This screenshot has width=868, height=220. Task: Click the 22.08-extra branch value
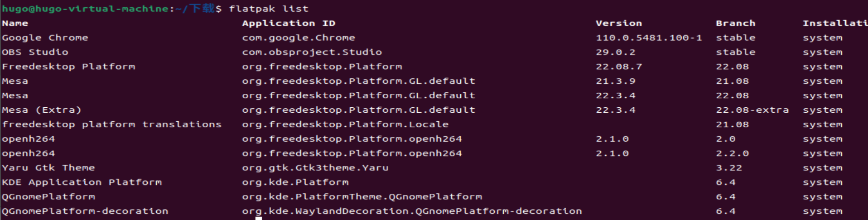click(753, 110)
